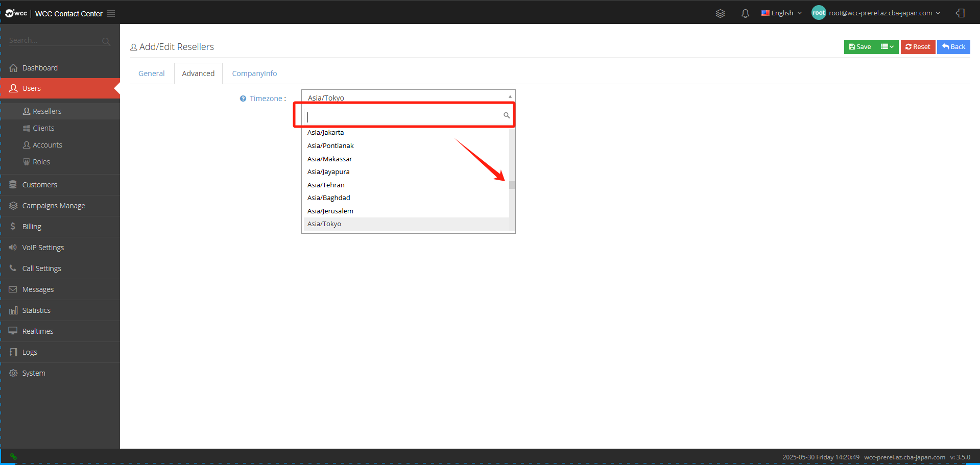This screenshot has height=465, width=980.
Task: Collapse the Asia/Tokyo timezone select box
Action: click(x=409, y=97)
